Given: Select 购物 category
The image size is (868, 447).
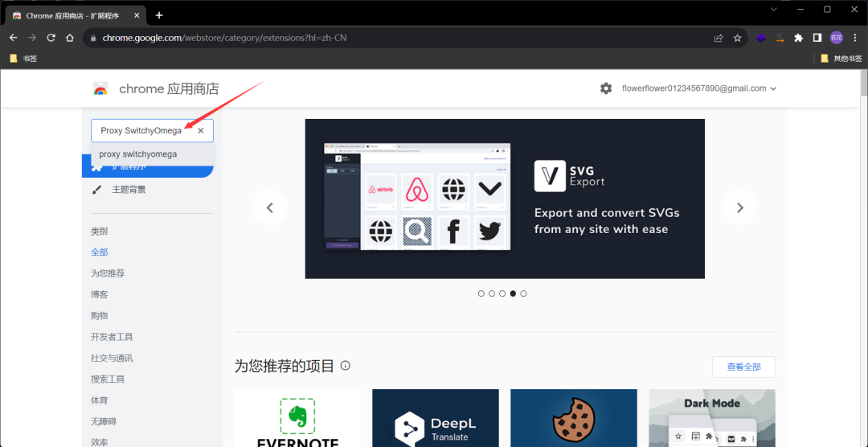Looking at the screenshot, I should [100, 315].
